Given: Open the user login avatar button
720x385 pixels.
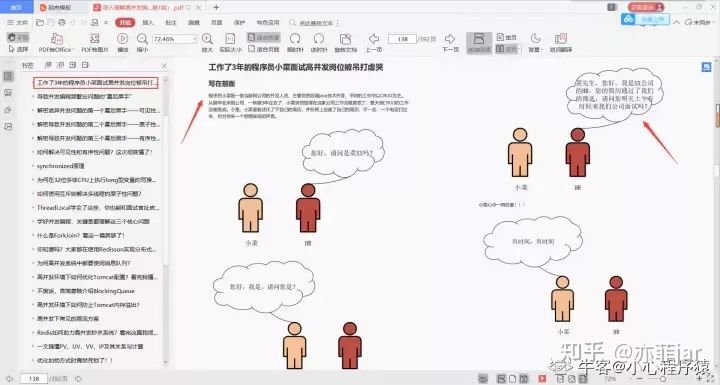Looking at the screenshot, I should pos(646,7).
